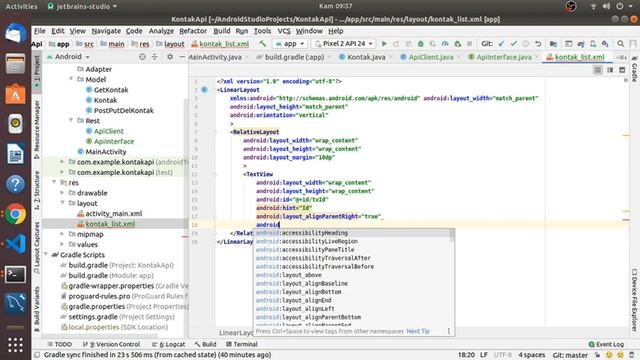Collapse the Gradle Scripts node
Screen dimensions: 640x360
[x=46, y=255]
